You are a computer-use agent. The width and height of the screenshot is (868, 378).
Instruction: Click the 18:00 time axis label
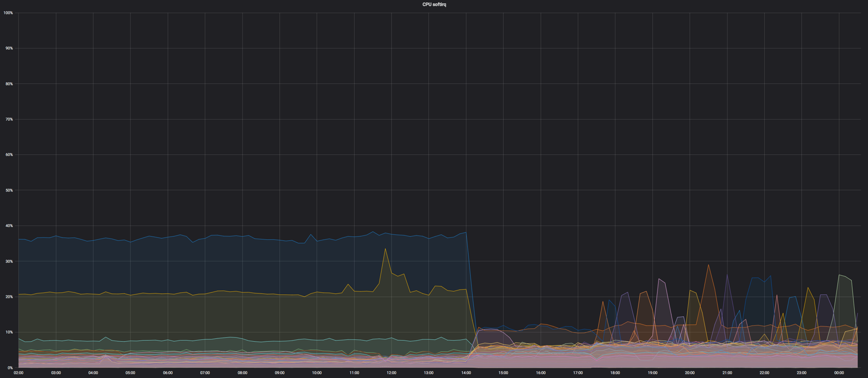click(615, 373)
